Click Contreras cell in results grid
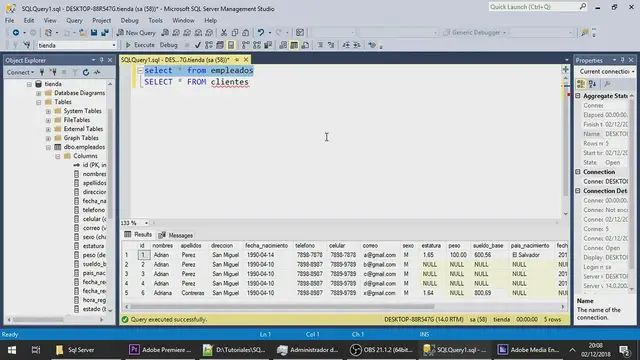The width and height of the screenshot is (640, 360). 193,293
